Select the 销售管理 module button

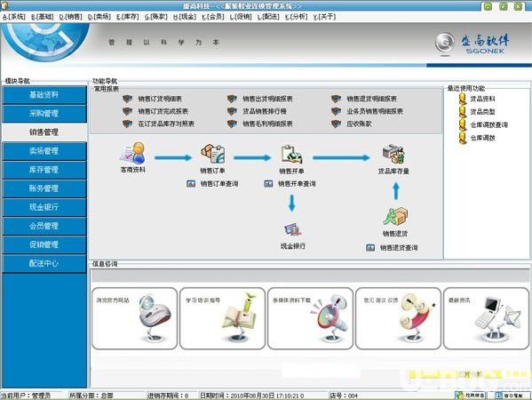click(44, 132)
